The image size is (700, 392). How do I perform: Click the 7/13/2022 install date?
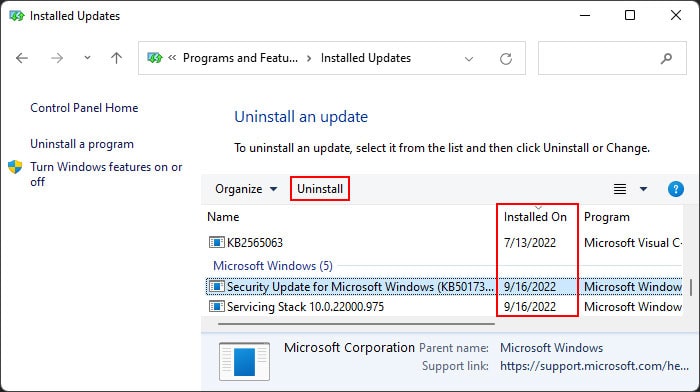point(530,243)
